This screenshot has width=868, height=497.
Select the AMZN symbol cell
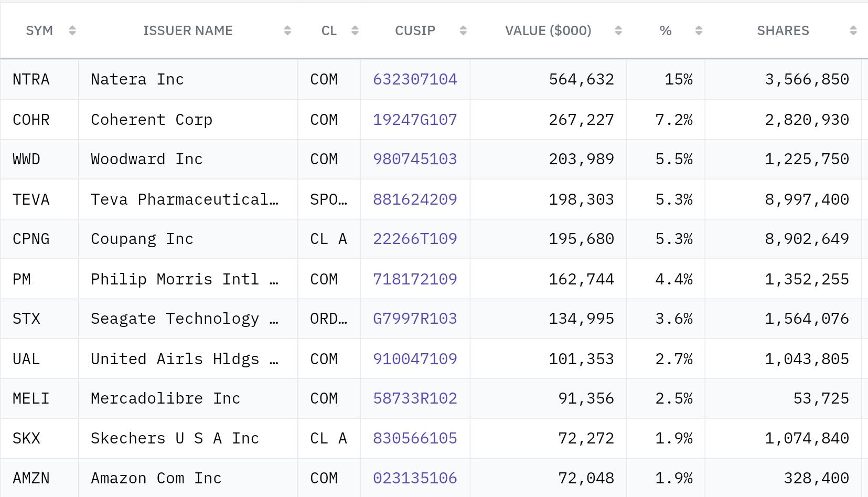click(x=39, y=478)
